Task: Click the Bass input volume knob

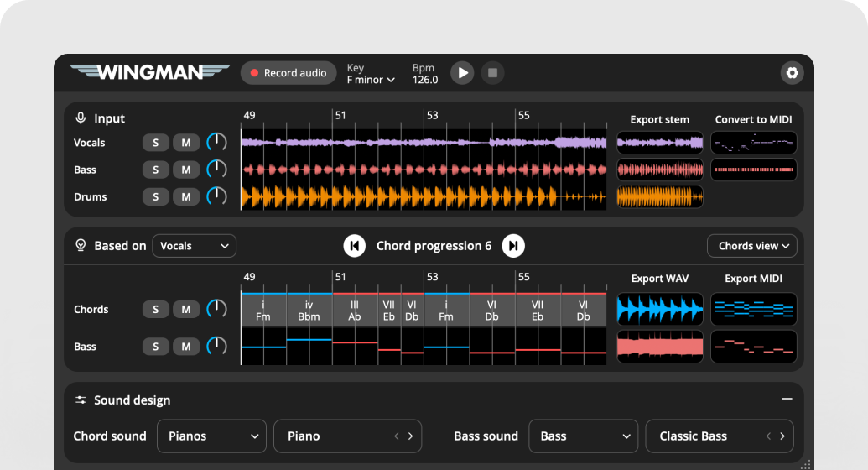Action: [x=216, y=170]
